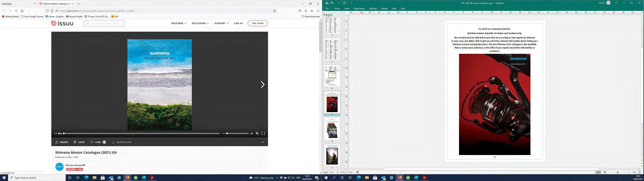Switch to single page view button
This screenshot has height=181, width=644.
[x=598, y=172]
